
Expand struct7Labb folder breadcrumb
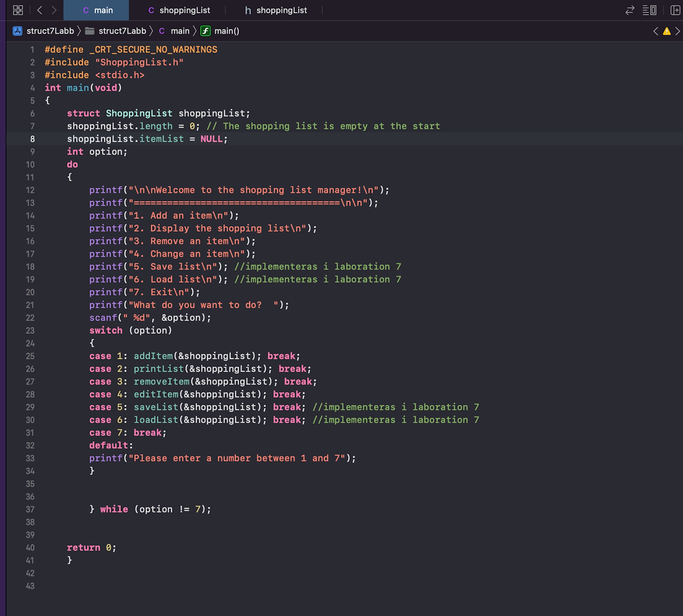116,31
